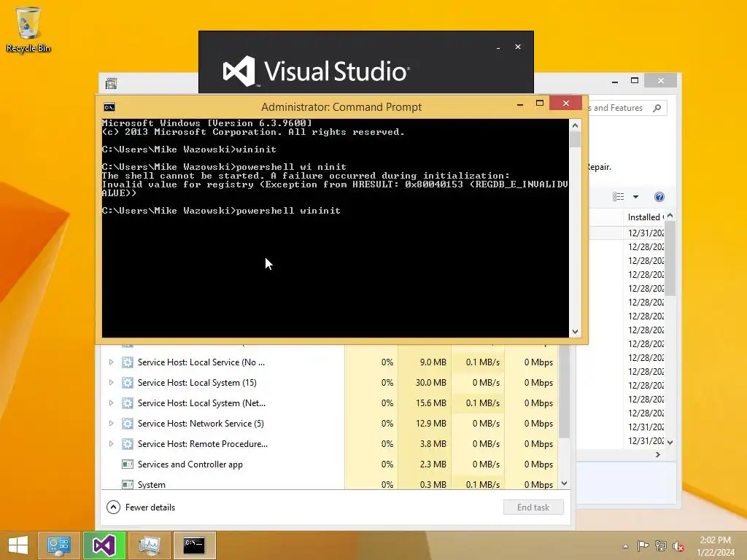The image size is (747, 560).
Task: Open Programs and Features taskbar icon
Action: [58, 545]
